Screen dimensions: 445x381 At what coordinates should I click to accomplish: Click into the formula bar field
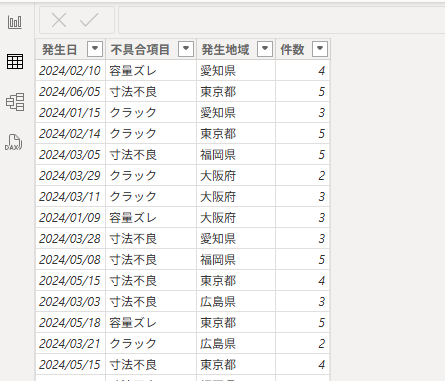[x=282, y=20]
